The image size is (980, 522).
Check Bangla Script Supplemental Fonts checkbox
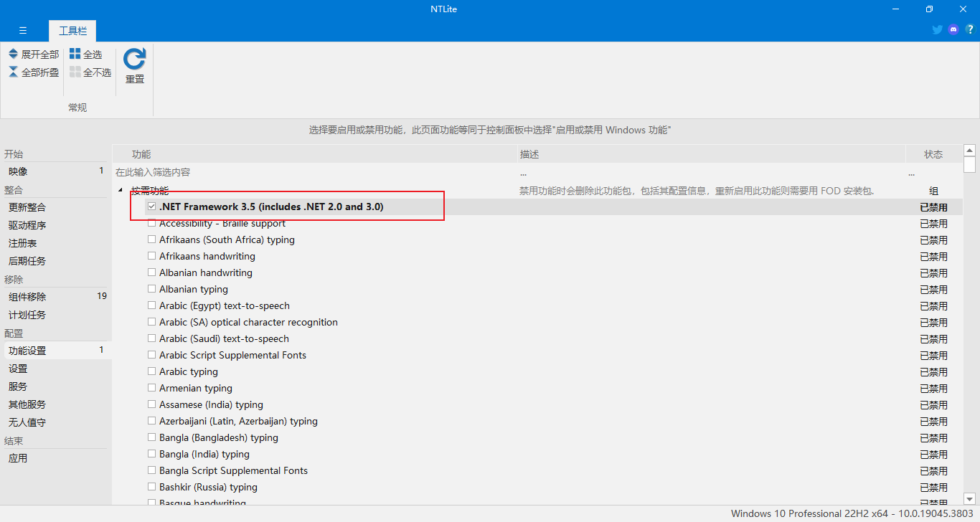point(151,470)
